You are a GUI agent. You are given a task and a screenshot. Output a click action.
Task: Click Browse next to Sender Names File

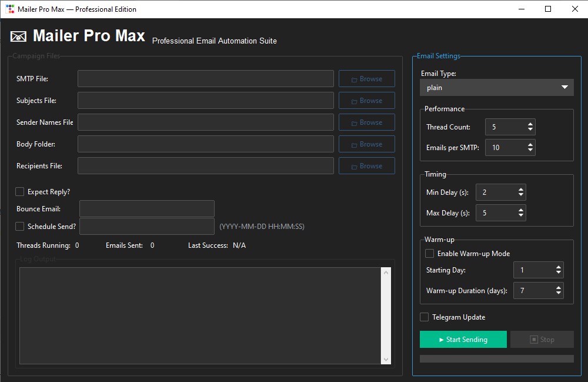coord(366,122)
